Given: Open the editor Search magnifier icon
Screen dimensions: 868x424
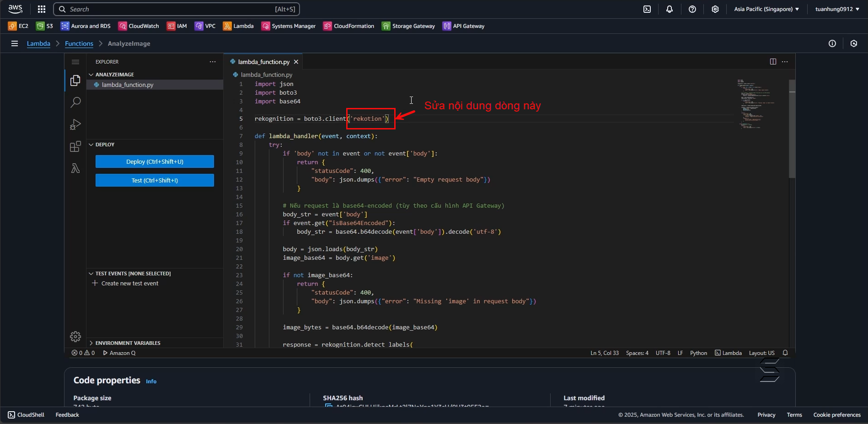Looking at the screenshot, I should coord(75,102).
